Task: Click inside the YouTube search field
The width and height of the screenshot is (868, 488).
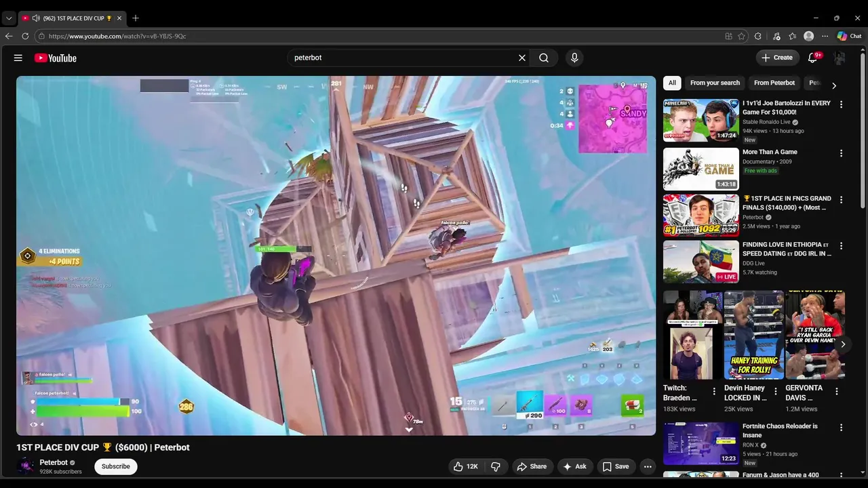Action: tap(403, 58)
